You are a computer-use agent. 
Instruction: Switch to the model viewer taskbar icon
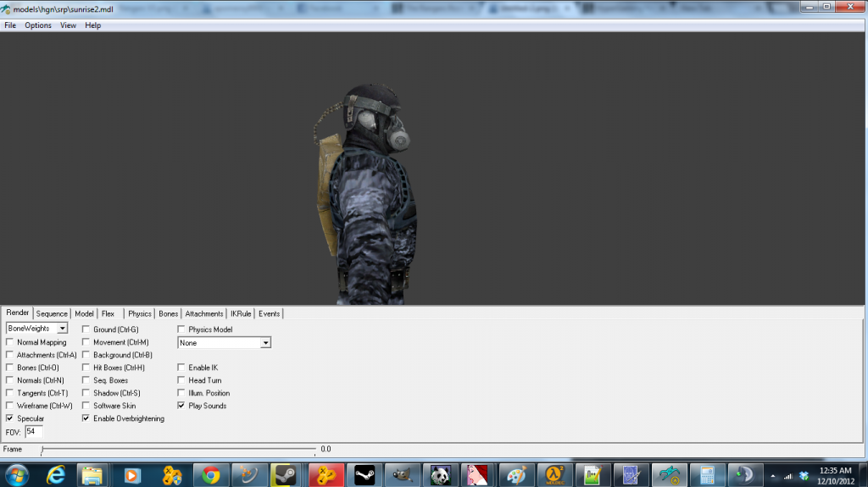click(x=670, y=475)
